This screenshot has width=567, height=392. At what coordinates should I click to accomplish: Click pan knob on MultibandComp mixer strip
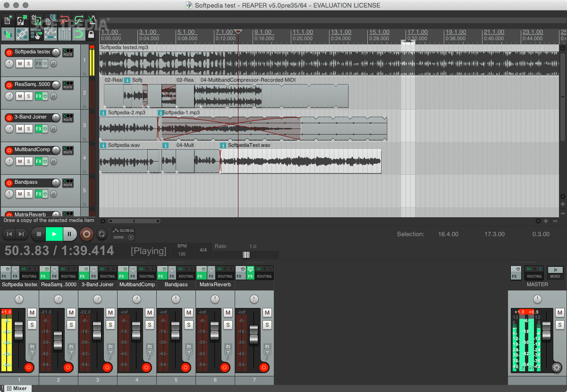136,299
